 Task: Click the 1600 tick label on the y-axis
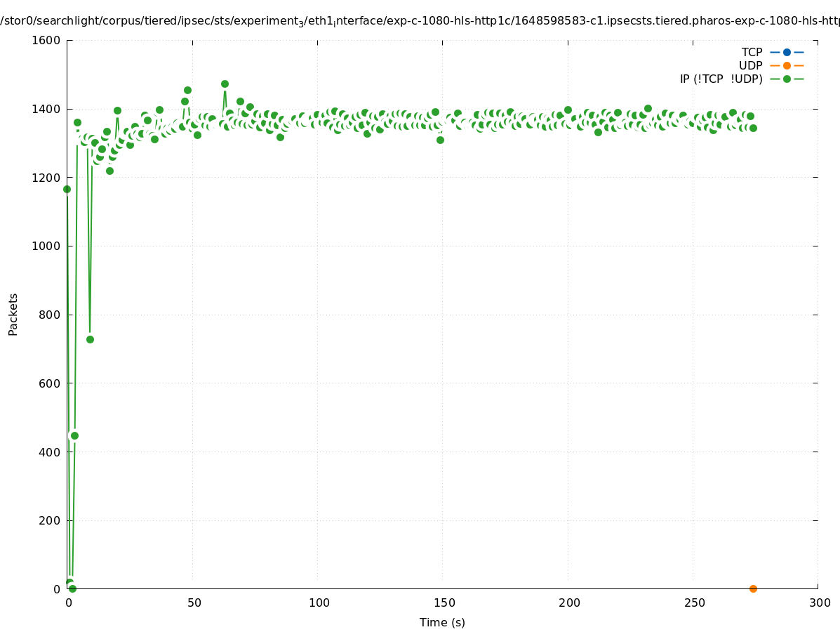coord(46,40)
